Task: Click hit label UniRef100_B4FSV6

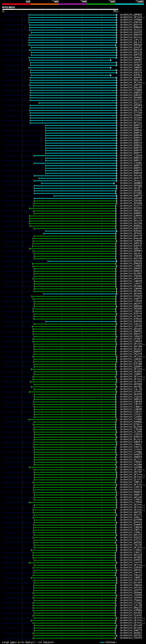Action: (x=131, y=55)
